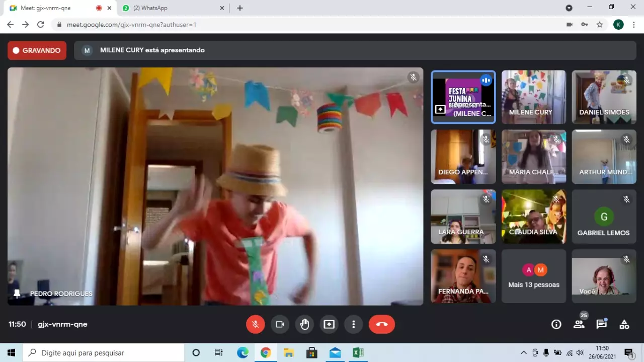This screenshot has width=644, height=362.
Task: Click the address bar URL field
Action: (x=302, y=24)
